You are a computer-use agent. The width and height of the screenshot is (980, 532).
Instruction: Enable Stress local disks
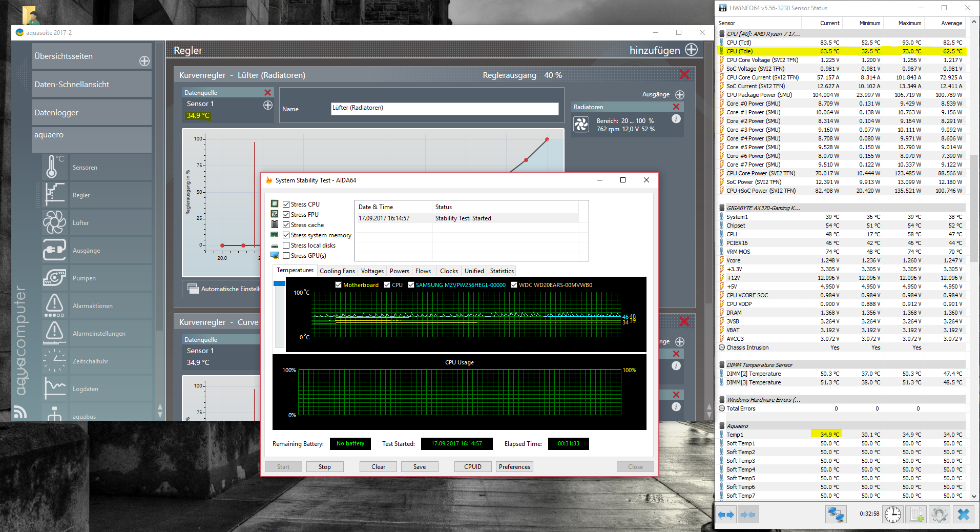[286, 245]
